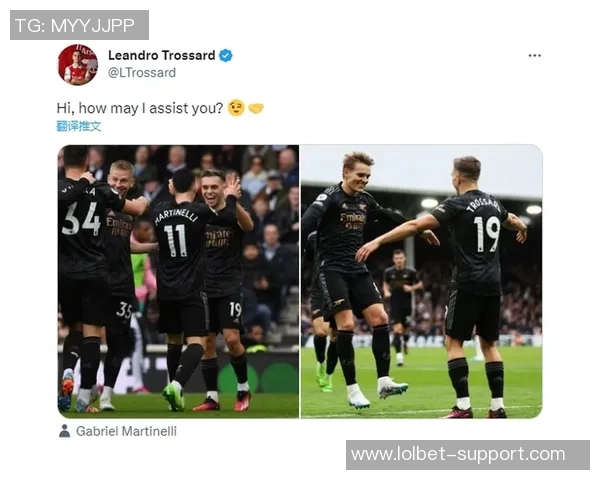Viewport: 600px width, 480px height.
Task: Click the person tag icon
Action: 65,431
